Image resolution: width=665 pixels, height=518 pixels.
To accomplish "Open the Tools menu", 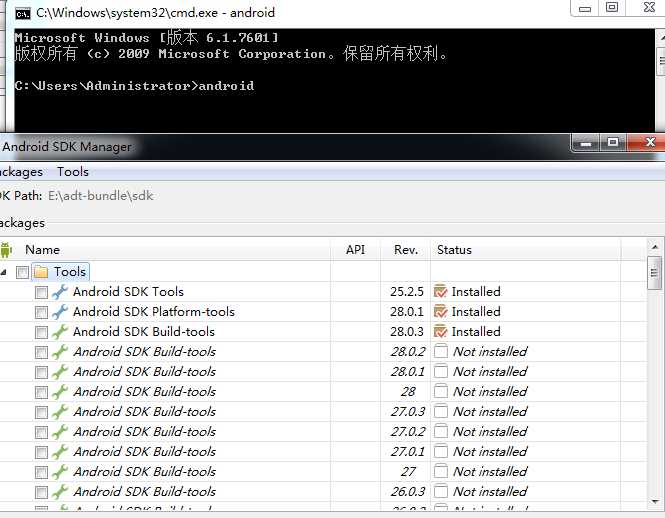I will point(73,172).
